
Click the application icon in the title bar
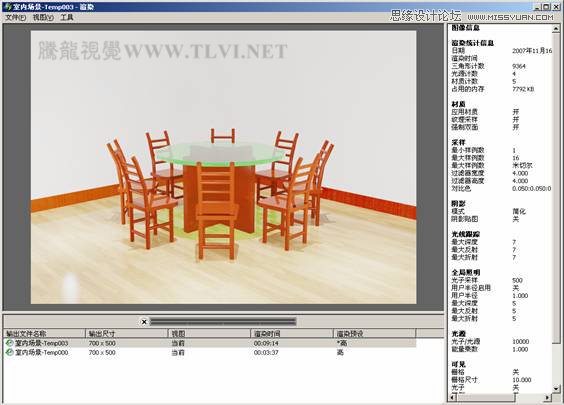pos(8,6)
